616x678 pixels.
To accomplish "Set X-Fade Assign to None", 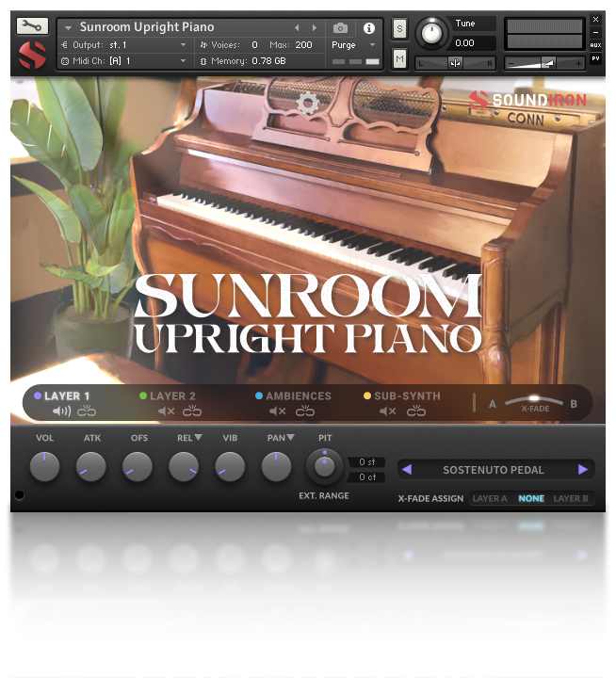I will point(531,498).
